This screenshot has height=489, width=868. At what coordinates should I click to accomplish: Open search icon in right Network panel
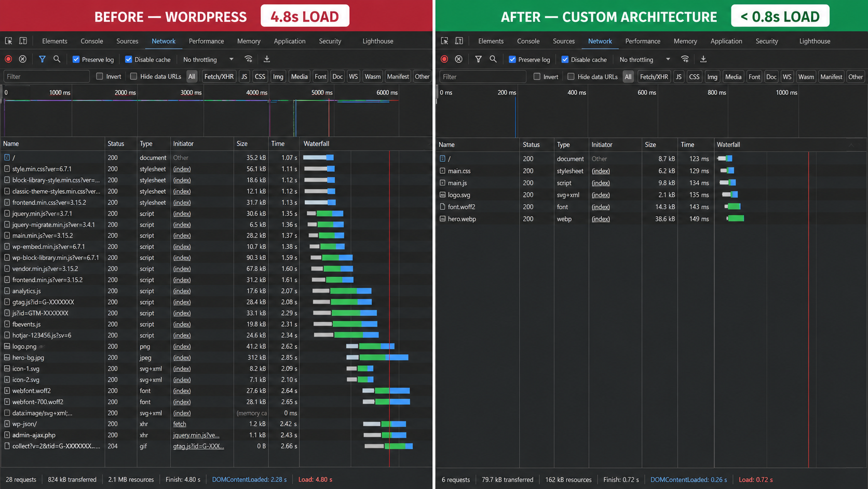click(x=493, y=59)
